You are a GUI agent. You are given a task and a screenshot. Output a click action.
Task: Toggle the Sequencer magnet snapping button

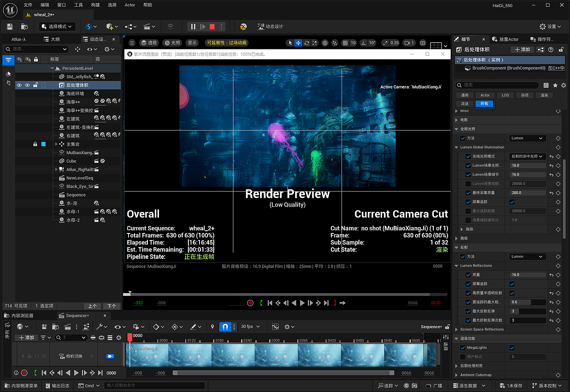[x=225, y=327]
